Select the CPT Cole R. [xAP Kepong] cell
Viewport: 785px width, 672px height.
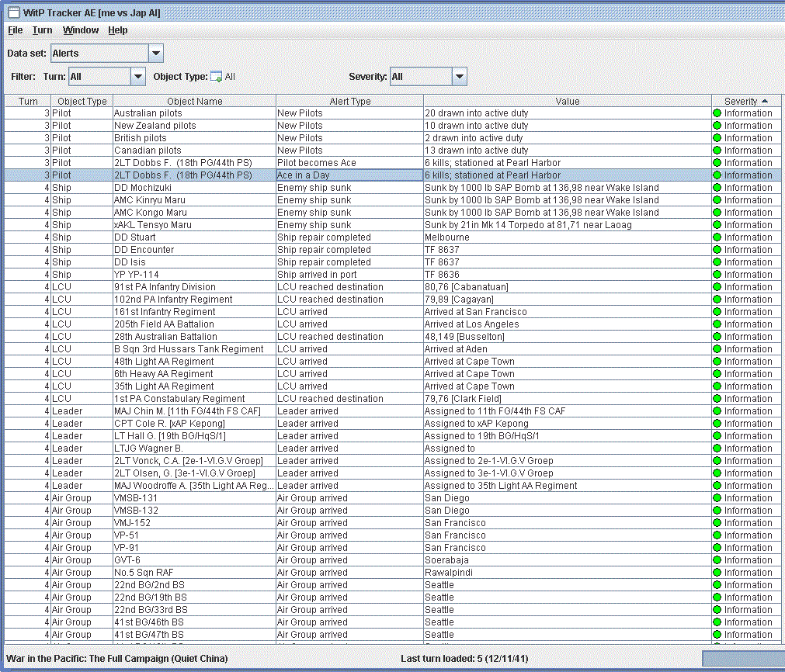pos(194,424)
